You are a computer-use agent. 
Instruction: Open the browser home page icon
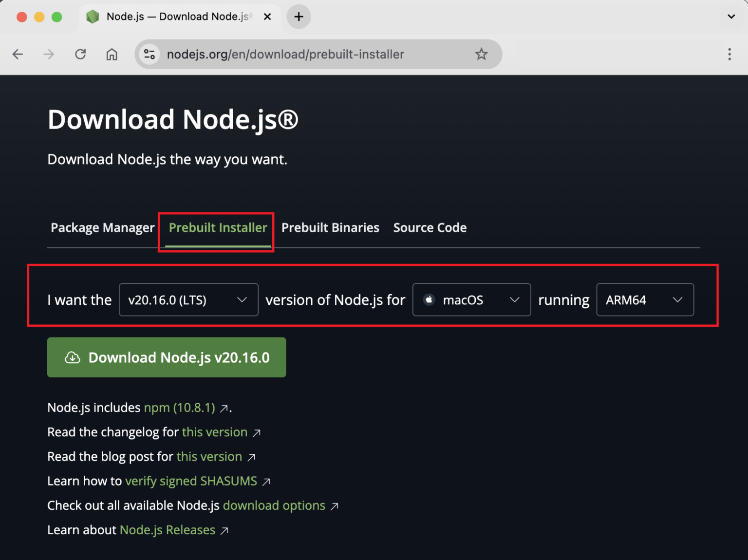click(112, 54)
